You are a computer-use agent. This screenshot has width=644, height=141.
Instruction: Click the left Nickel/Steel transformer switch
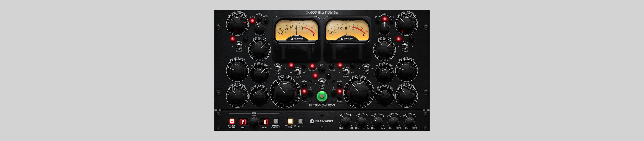[x=310, y=91]
